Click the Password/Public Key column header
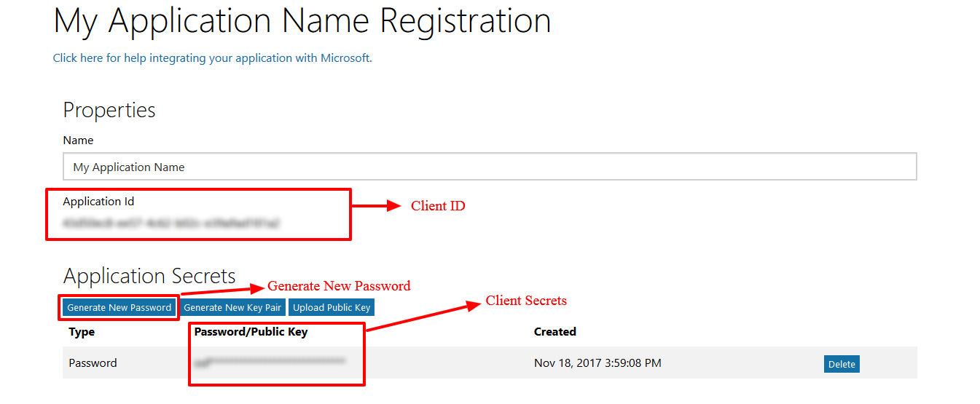Image resolution: width=980 pixels, height=404 pixels. point(251,332)
